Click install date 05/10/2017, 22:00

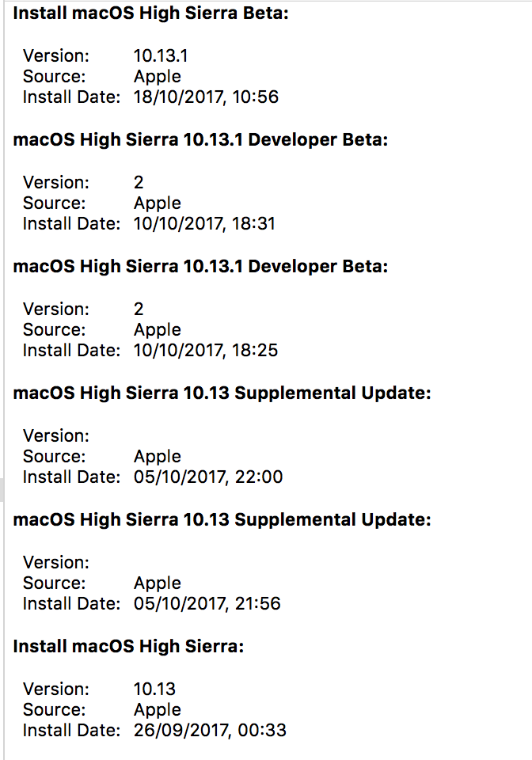[208, 477]
